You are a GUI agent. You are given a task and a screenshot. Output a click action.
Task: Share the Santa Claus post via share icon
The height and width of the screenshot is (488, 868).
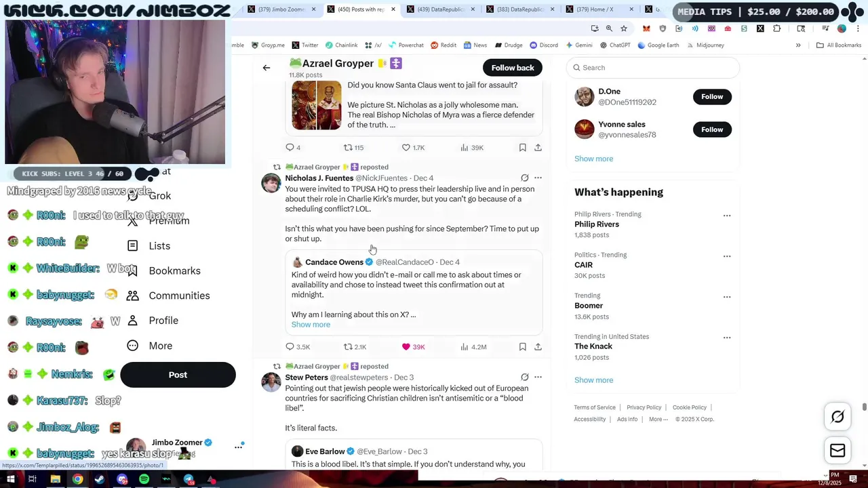(538, 148)
